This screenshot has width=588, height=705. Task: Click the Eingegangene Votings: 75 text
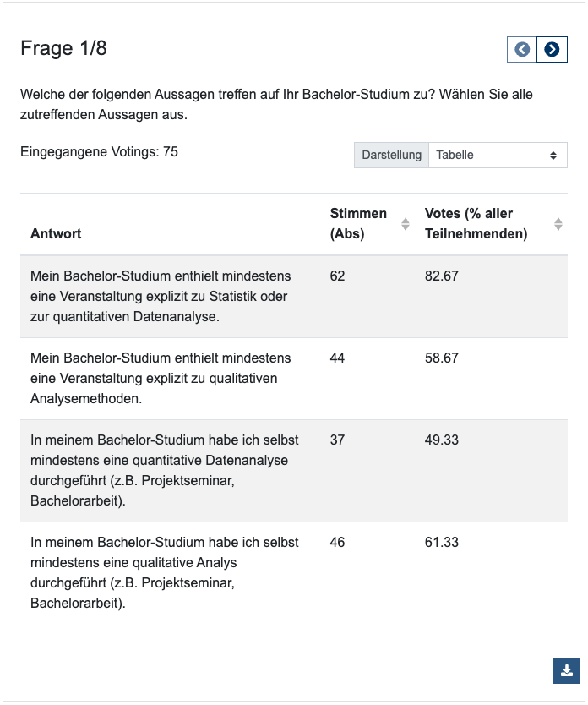99,152
